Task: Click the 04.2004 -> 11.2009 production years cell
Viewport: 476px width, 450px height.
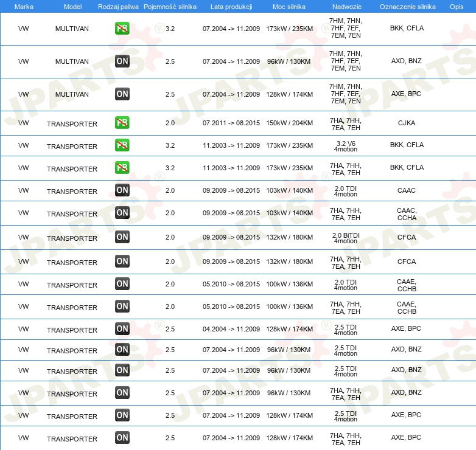Action: pos(231,329)
